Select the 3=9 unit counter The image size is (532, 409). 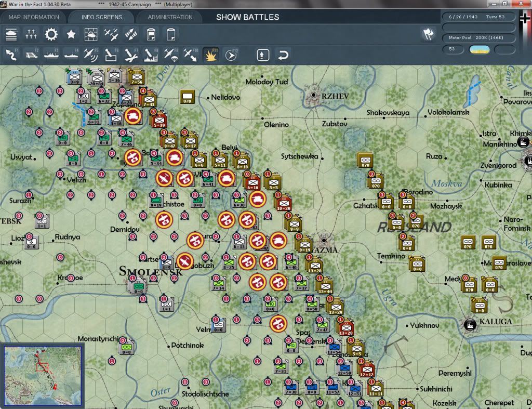tap(75, 77)
